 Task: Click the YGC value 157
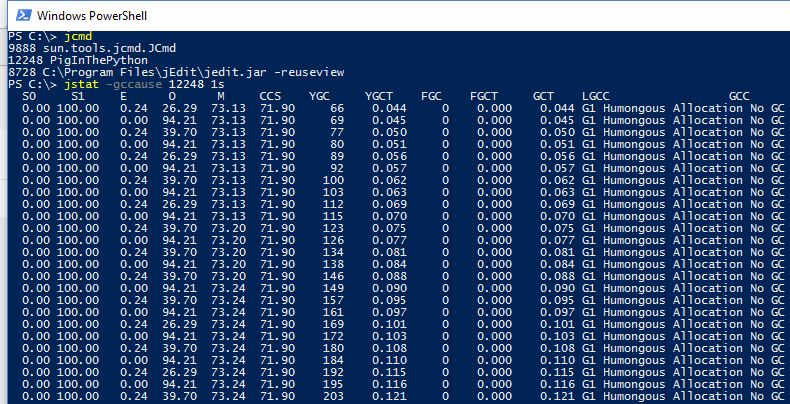(x=334, y=300)
